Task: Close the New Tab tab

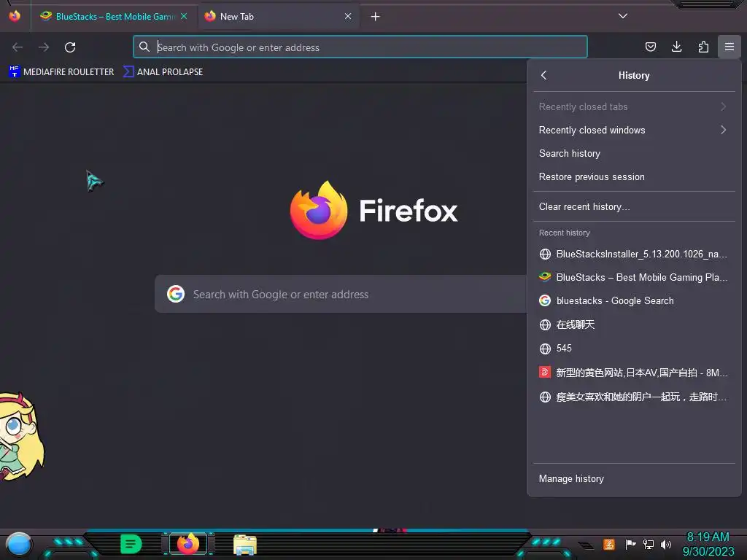Action: 348,16
